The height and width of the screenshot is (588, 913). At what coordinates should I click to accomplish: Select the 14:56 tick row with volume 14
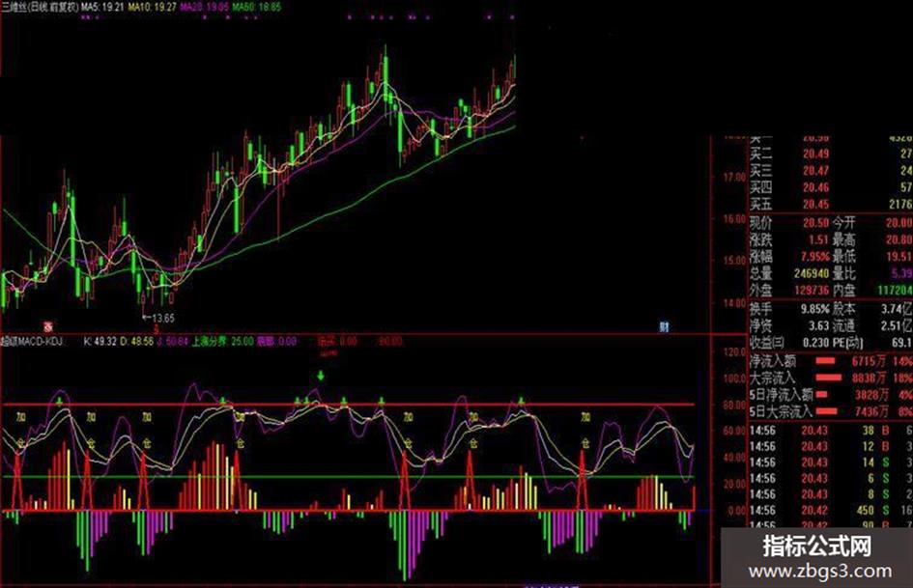pos(831,462)
